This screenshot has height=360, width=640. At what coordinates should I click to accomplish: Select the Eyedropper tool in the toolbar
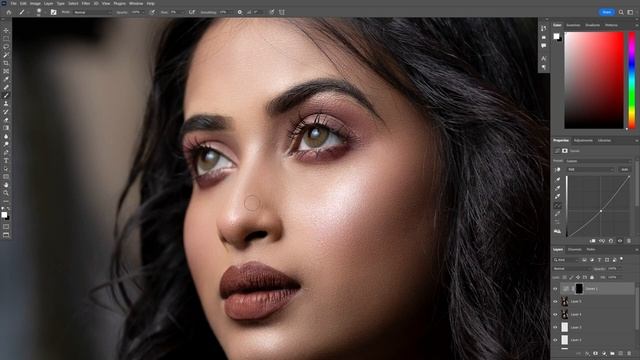tap(6, 79)
